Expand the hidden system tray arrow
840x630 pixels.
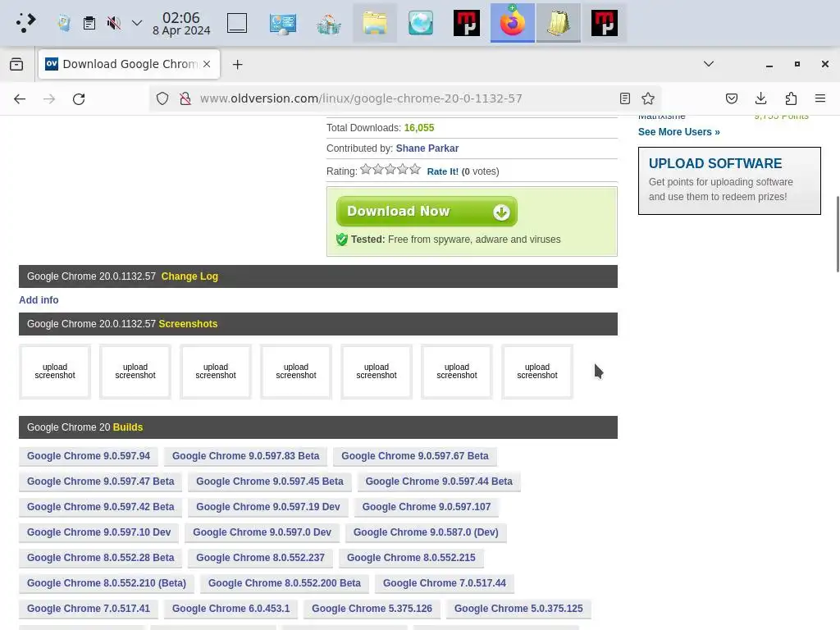(137, 23)
